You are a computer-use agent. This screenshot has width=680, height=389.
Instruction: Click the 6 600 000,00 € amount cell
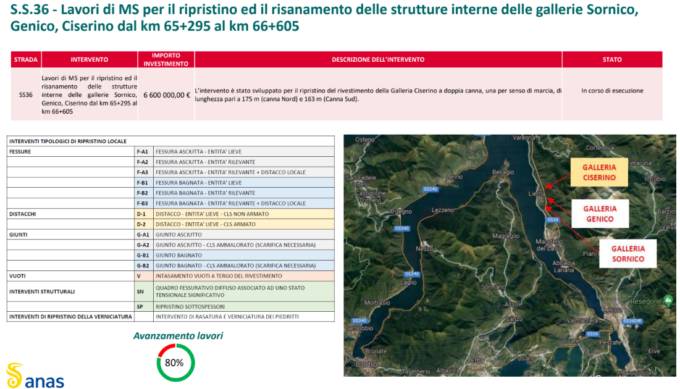(167, 95)
